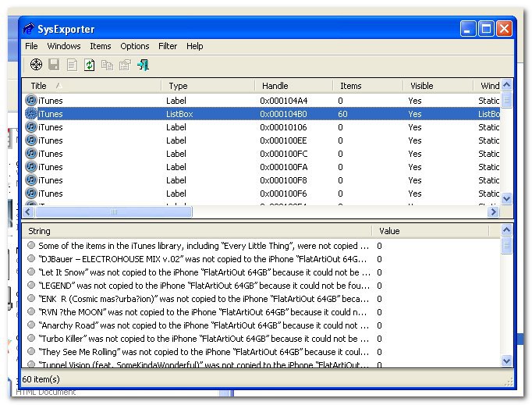Click iTunes icon in the 0x000100F8 row
Viewport: 532px width, 405px height.
tap(31, 179)
